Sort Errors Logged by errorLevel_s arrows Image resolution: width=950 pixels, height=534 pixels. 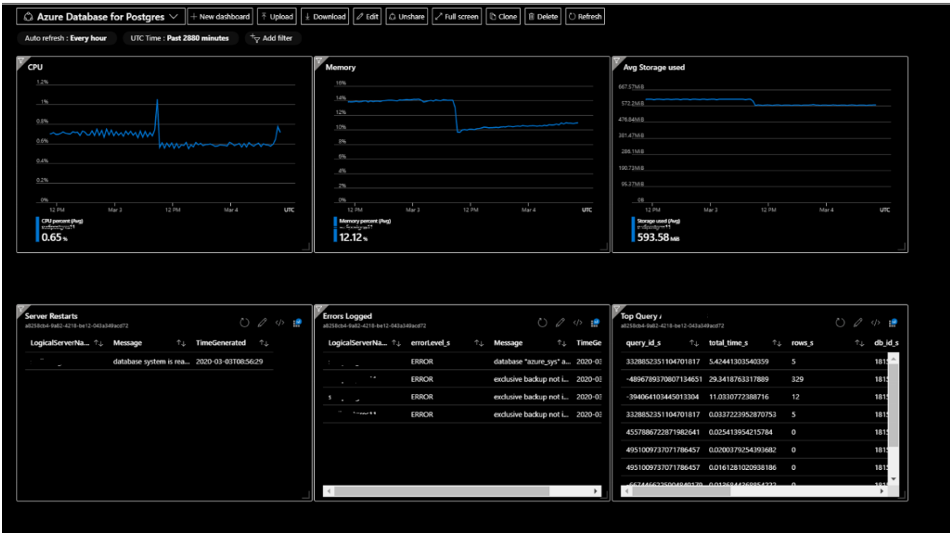pos(479,343)
